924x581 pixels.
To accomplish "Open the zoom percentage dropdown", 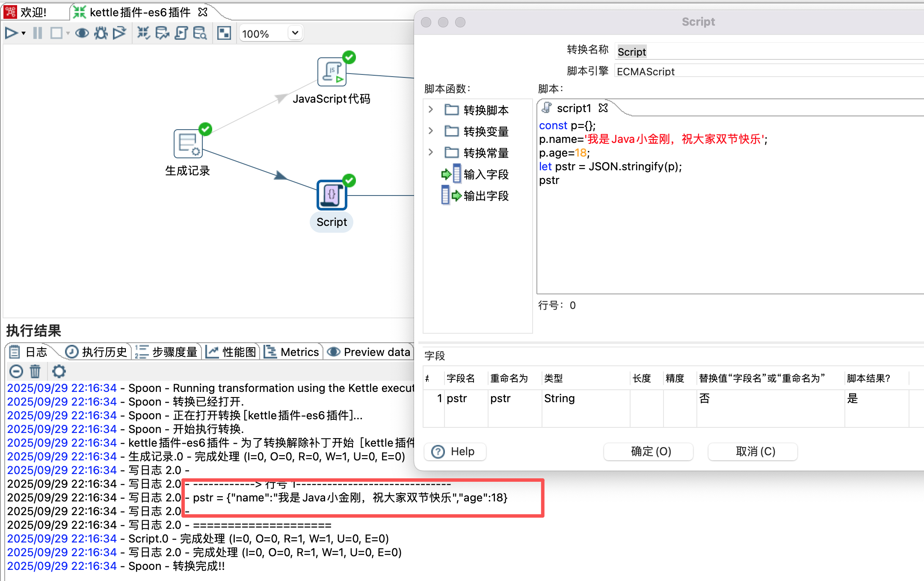I will [x=295, y=33].
